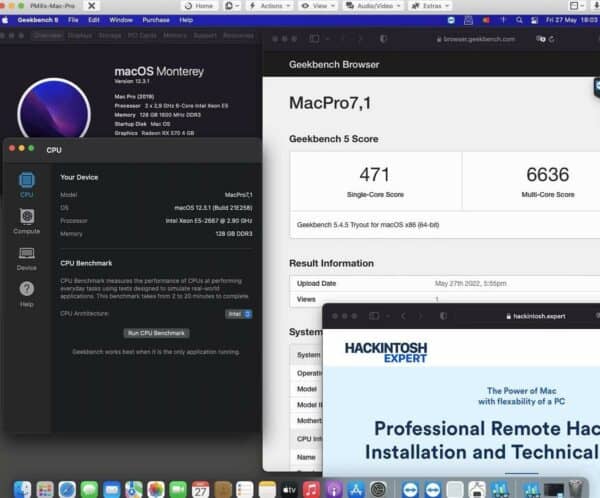The width and height of the screenshot is (600, 498).
Task: Go forward in hackintosh.expert window
Action: [420, 316]
